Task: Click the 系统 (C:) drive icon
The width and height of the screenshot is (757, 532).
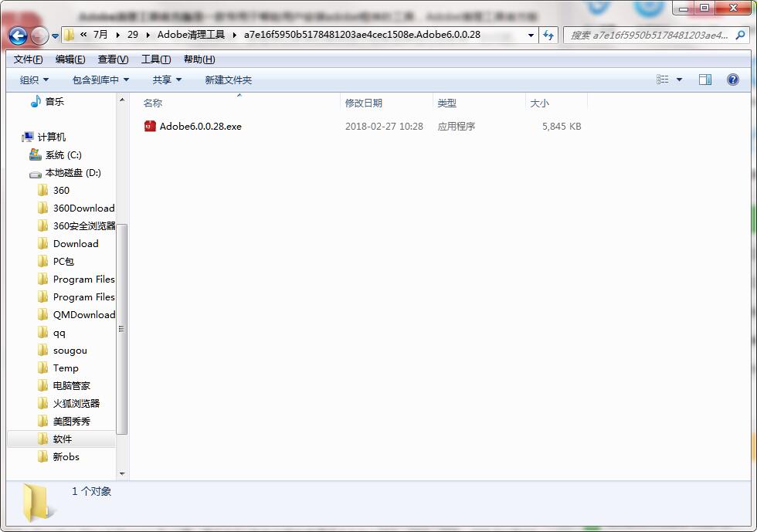Action: 36,154
